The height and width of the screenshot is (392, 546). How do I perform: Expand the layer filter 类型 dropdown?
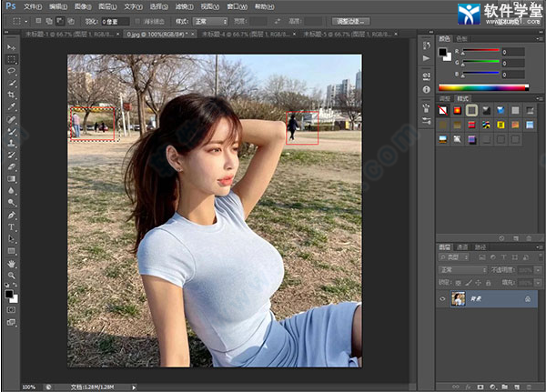point(455,258)
